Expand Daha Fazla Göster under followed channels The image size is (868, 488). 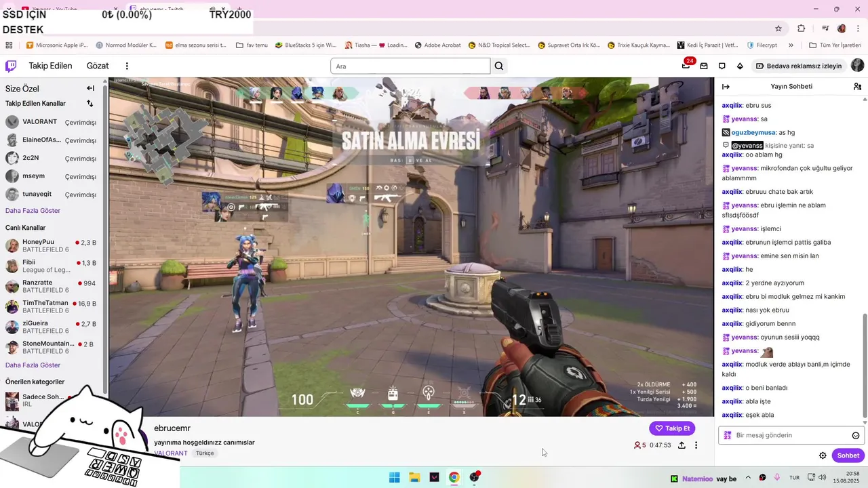(33, 211)
